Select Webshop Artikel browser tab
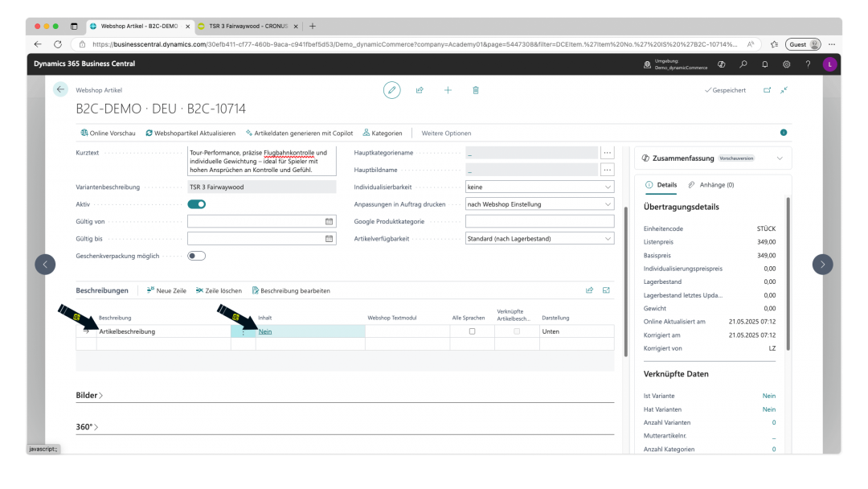 coord(140,26)
